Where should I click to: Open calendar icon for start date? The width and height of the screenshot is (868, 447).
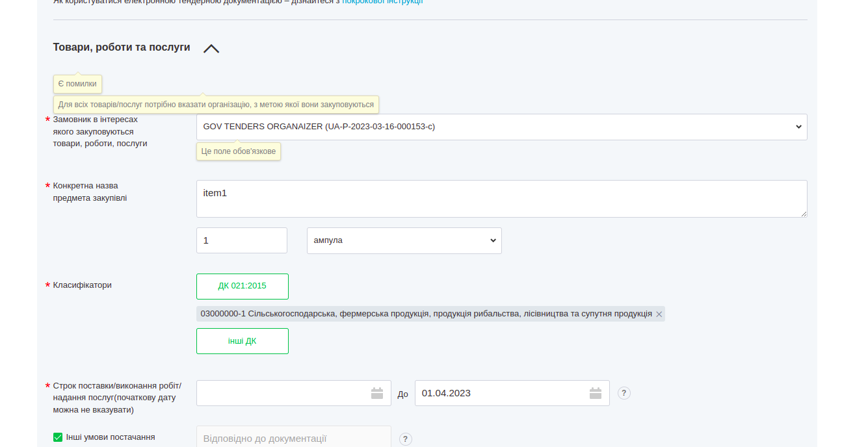tap(377, 393)
